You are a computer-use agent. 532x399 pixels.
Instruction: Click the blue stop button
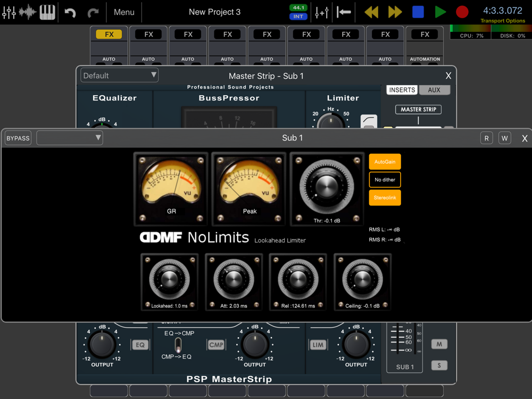coord(418,12)
